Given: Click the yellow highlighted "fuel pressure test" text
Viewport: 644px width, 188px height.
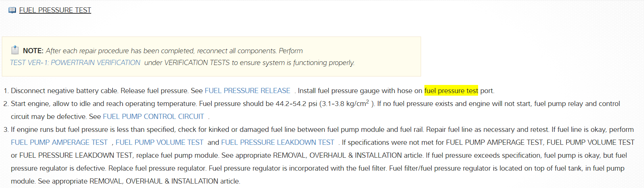Looking at the screenshot, I should point(451,91).
